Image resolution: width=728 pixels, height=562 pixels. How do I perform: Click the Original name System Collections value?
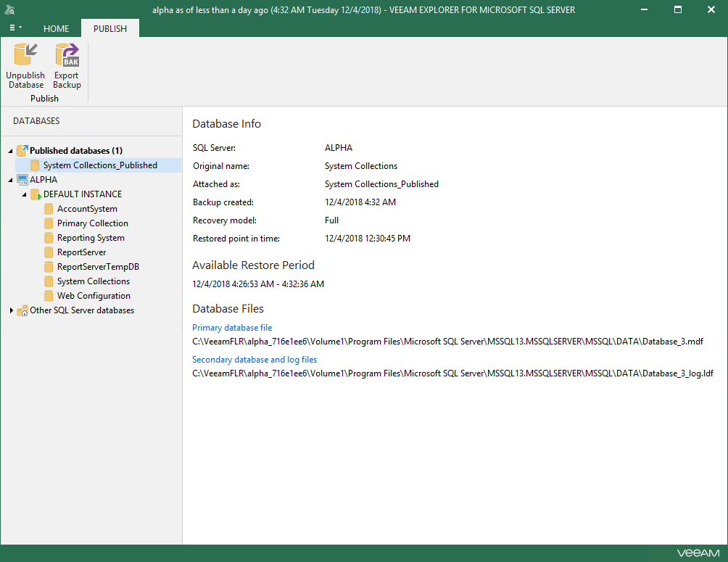click(x=361, y=166)
